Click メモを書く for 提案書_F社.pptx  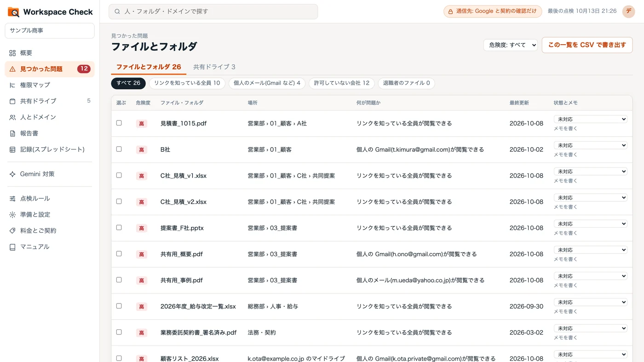tap(565, 233)
